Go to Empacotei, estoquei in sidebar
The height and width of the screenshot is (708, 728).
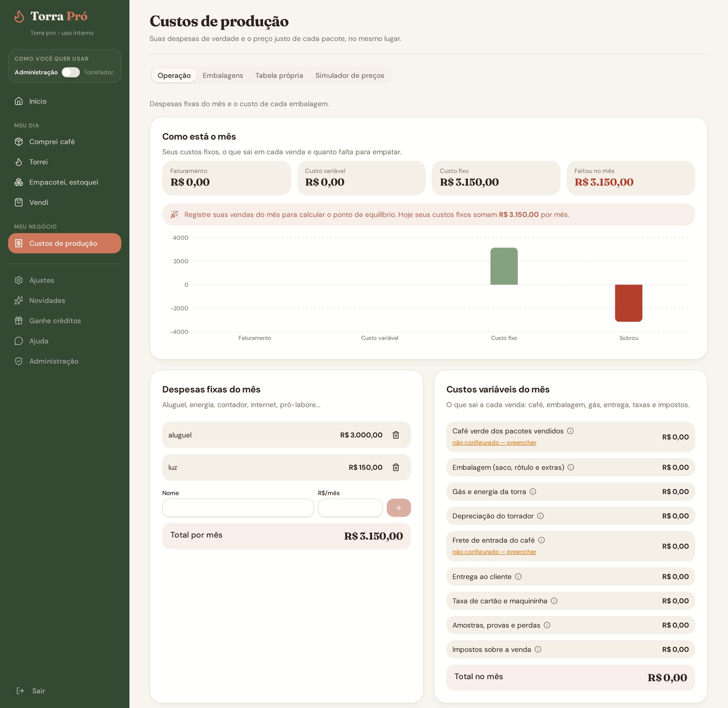65,182
